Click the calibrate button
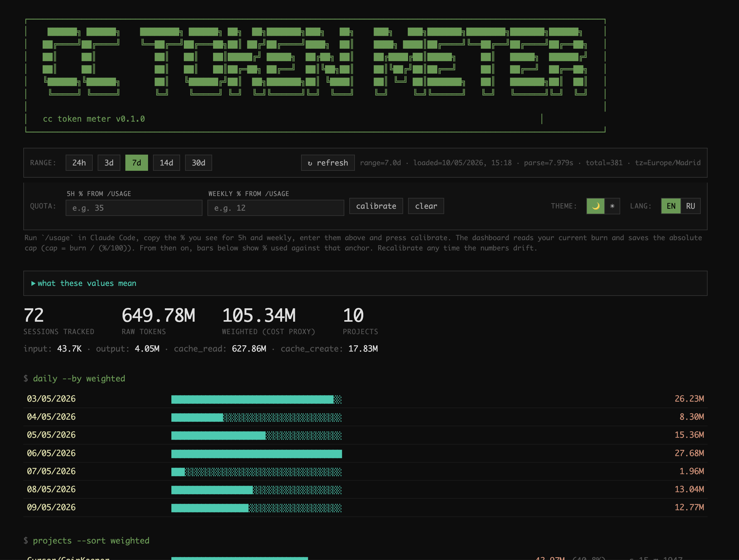 pos(376,206)
